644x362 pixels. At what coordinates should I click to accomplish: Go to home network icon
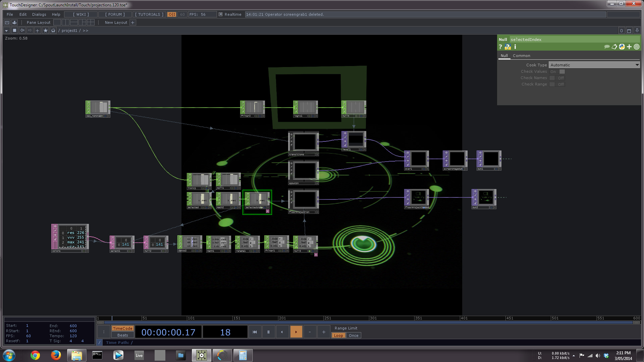[53, 31]
